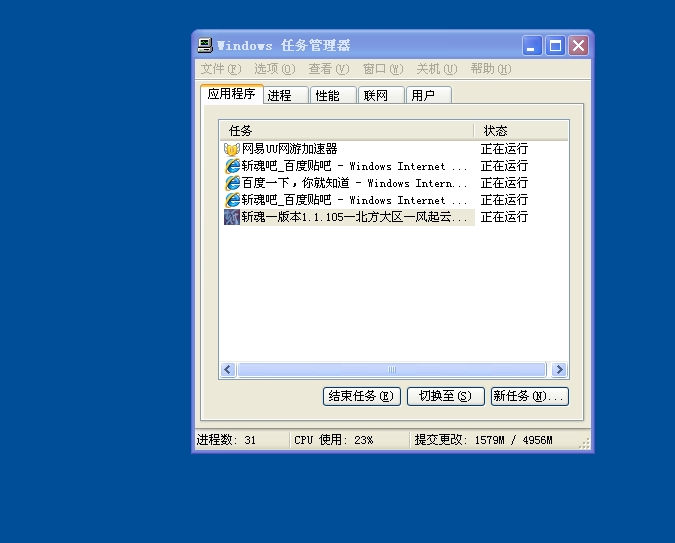This screenshot has width=675, height=543.
Task: Click the left arrow of horizontal scrollbar
Action: 228,369
